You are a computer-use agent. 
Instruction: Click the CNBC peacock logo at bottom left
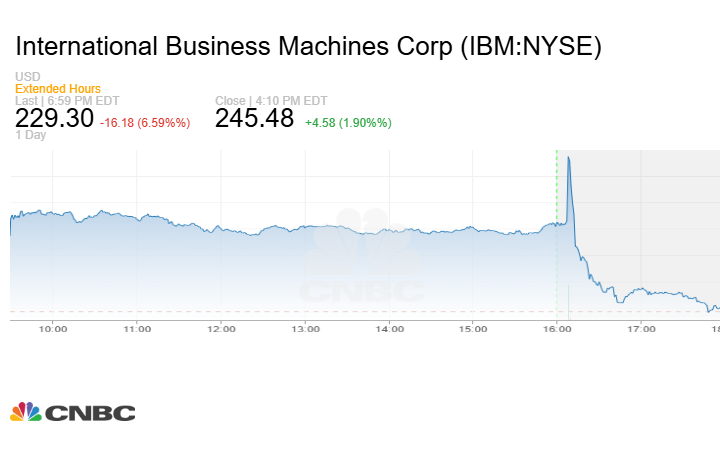coord(73,412)
